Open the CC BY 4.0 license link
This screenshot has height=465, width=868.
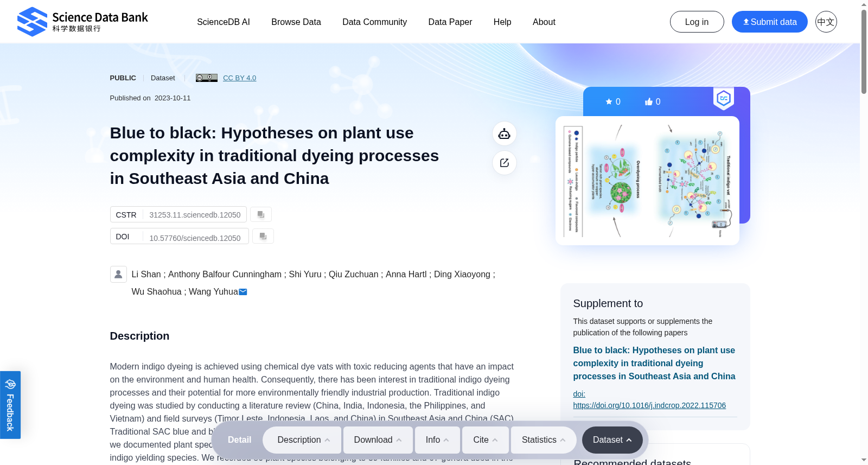[x=239, y=78]
